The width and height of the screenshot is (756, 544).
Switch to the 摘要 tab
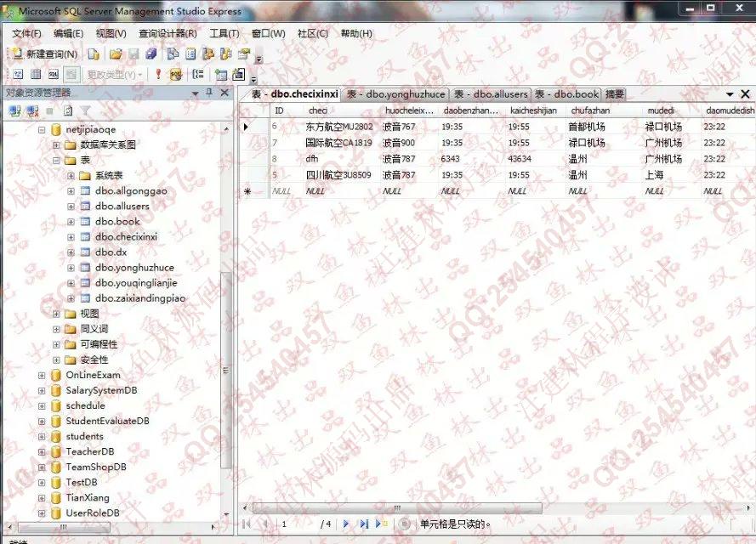click(615, 94)
